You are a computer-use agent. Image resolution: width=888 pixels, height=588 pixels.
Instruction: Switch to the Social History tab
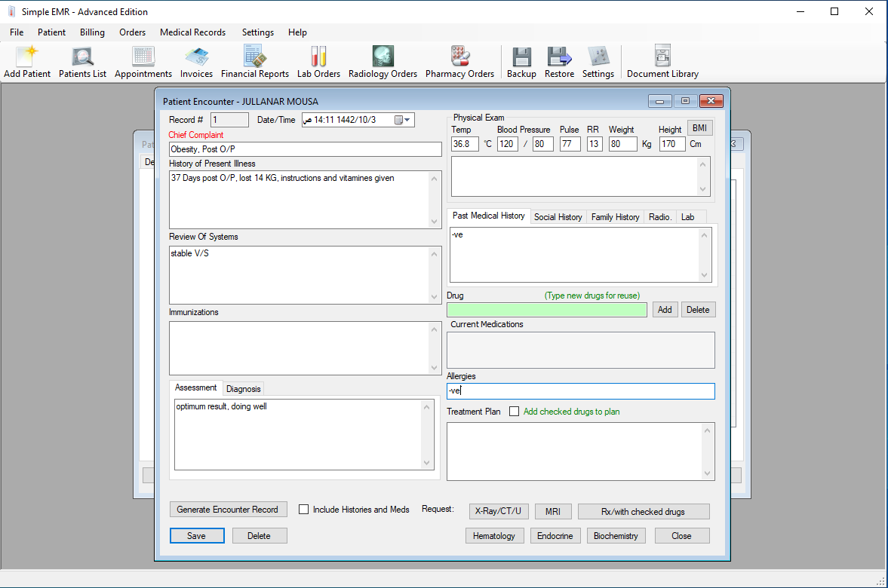pyautogui.click(x=558, y=216)
